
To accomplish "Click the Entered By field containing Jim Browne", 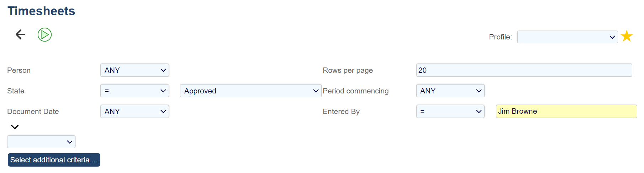I will click(x=566, y=112).
